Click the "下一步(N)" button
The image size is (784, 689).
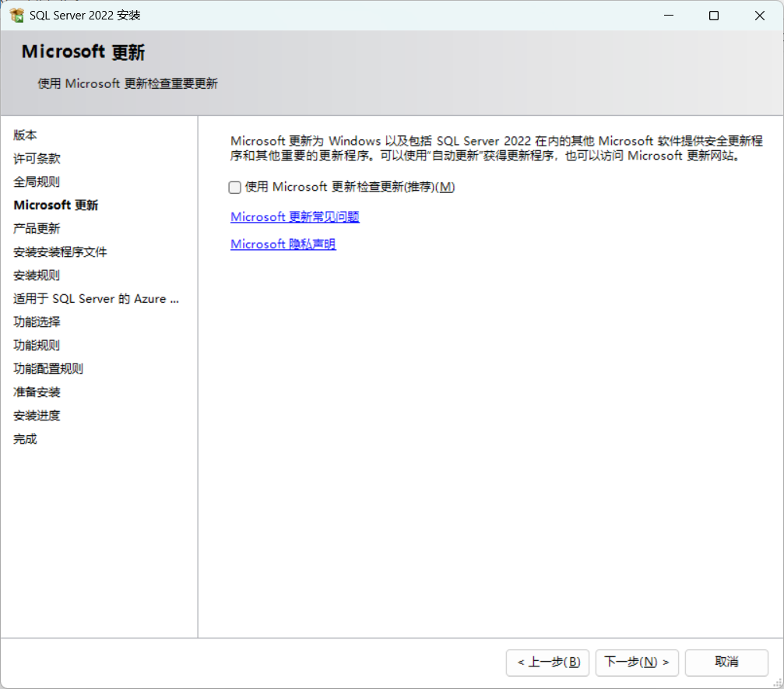coord(637,663)
